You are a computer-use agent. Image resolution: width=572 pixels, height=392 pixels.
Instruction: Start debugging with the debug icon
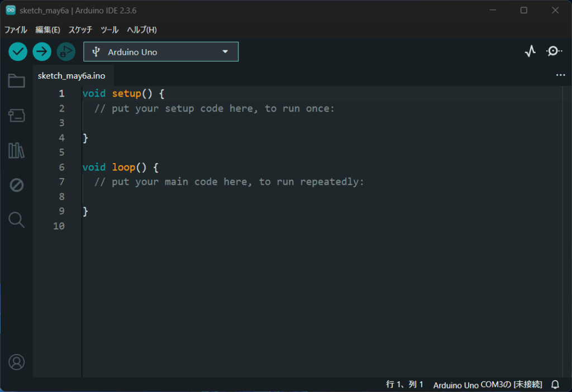(66, 52)
